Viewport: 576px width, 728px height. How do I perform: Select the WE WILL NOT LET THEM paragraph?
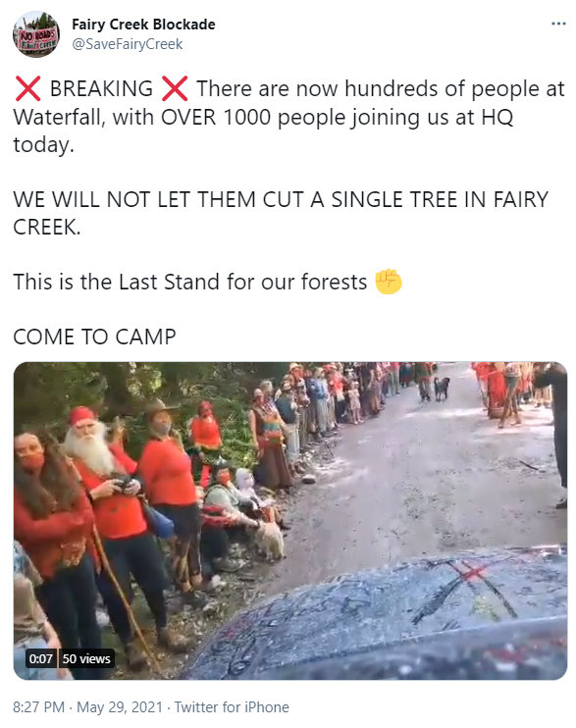coord(281,213)
